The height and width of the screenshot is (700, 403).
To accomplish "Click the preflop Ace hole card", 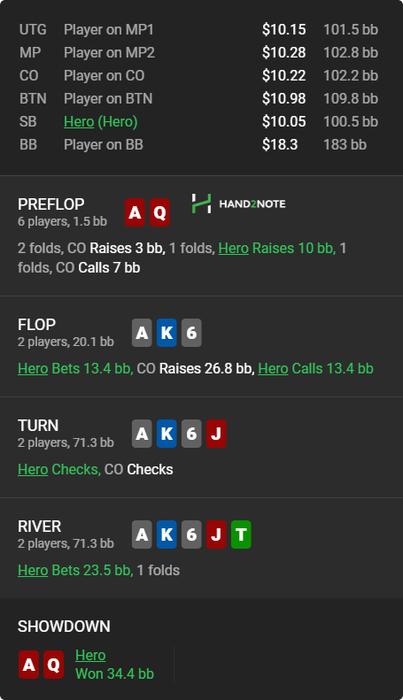I will (135, 212).
